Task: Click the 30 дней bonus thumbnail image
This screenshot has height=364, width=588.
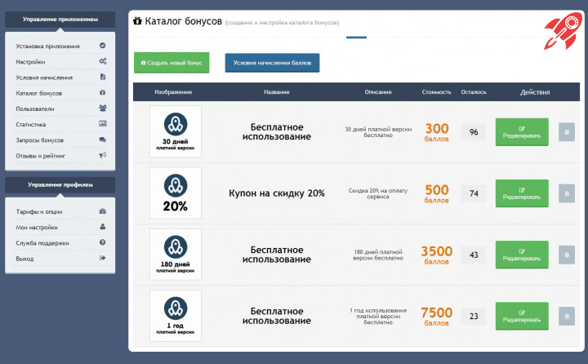Action: (175, 131)
